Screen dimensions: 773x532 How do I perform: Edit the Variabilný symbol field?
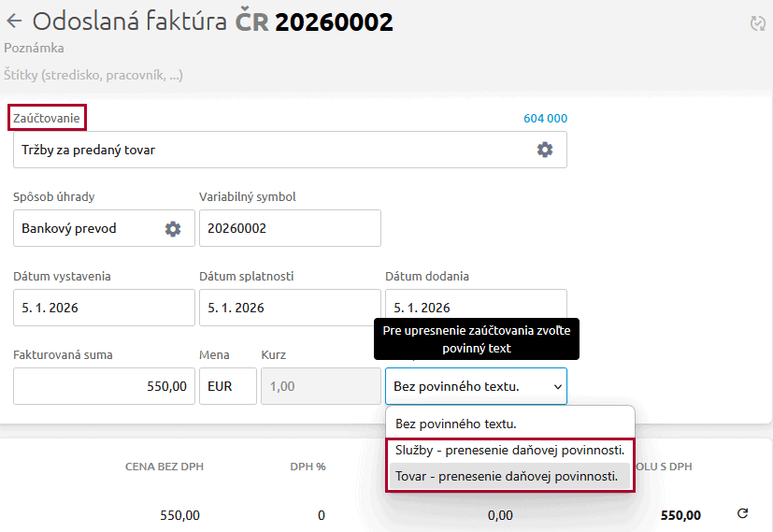[290, 228]
